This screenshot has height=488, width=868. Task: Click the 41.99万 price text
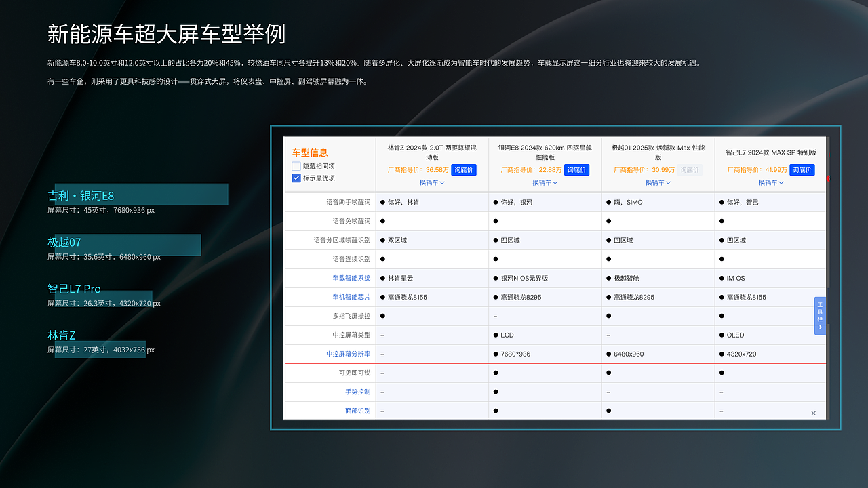[x=776, y=170]
